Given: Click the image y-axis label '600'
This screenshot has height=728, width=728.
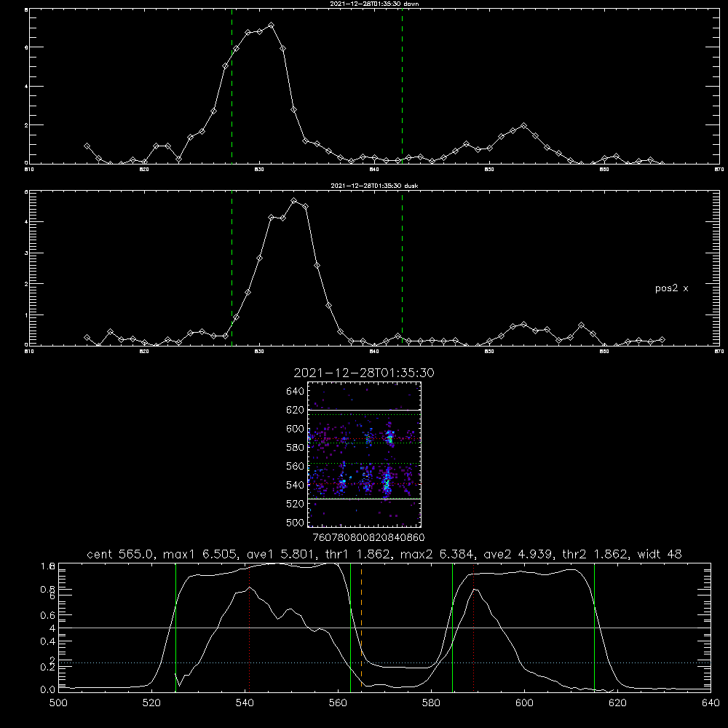Looking at the screenshot, I should coord(296,429).
